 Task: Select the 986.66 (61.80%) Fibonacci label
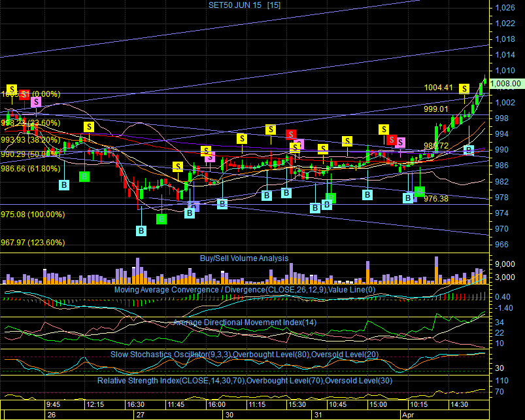(x=31, y=169)
